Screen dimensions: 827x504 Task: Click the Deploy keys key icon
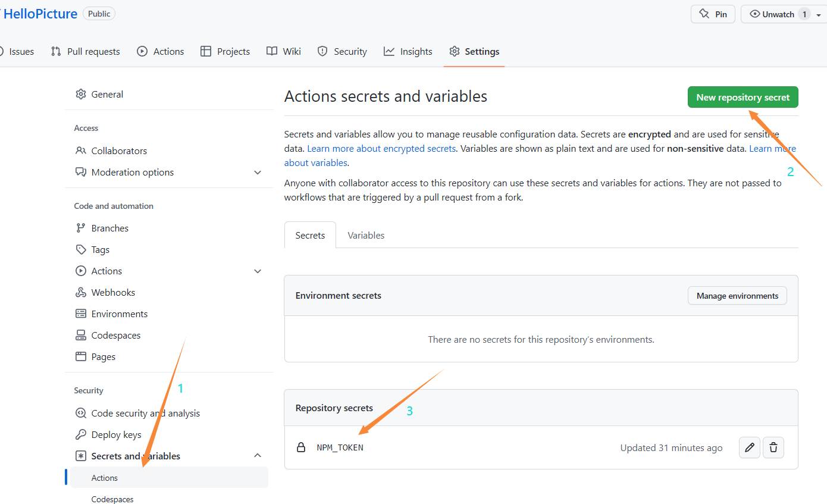pyautogui.click(x=81, y=434)
